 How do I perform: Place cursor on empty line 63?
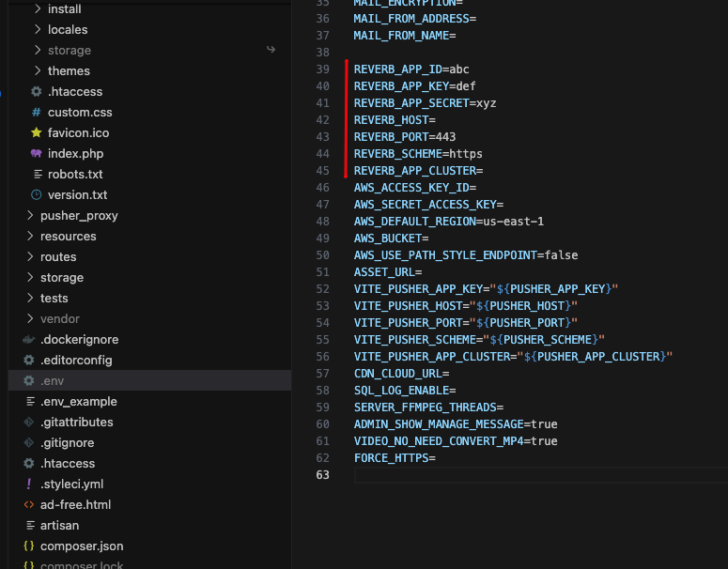(470, 475)
